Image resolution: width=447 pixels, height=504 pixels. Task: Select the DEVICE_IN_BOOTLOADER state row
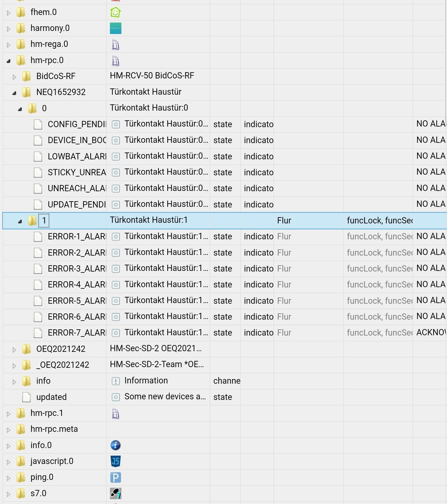(225, 140)
